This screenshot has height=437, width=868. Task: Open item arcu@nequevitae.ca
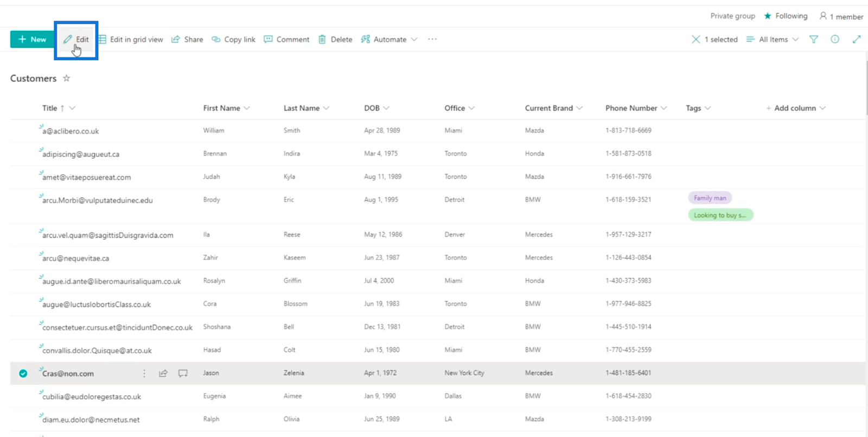tap(76, 258)
